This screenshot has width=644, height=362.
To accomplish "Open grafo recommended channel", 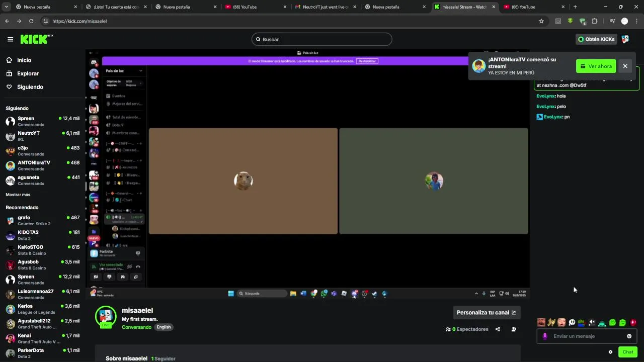I will pos(43,220).
